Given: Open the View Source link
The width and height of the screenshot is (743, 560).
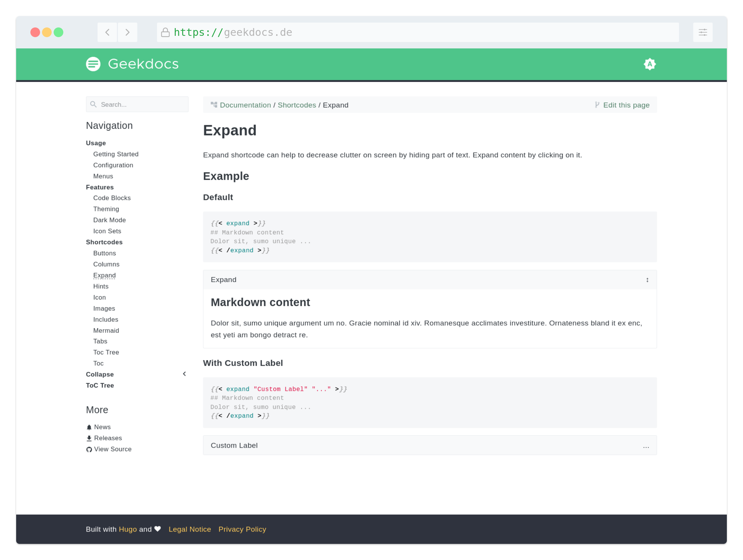Looking at the screenshot, I should (x=112, y=449).
